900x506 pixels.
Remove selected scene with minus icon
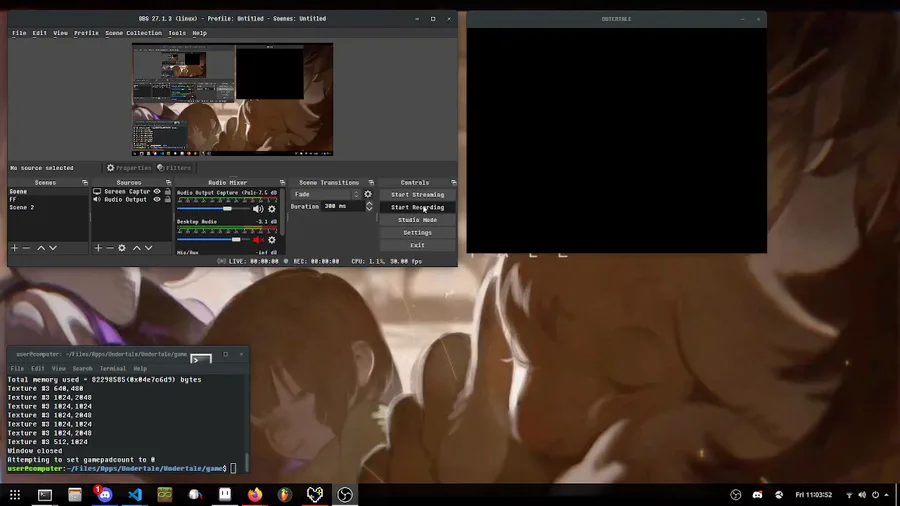(26, 248)
